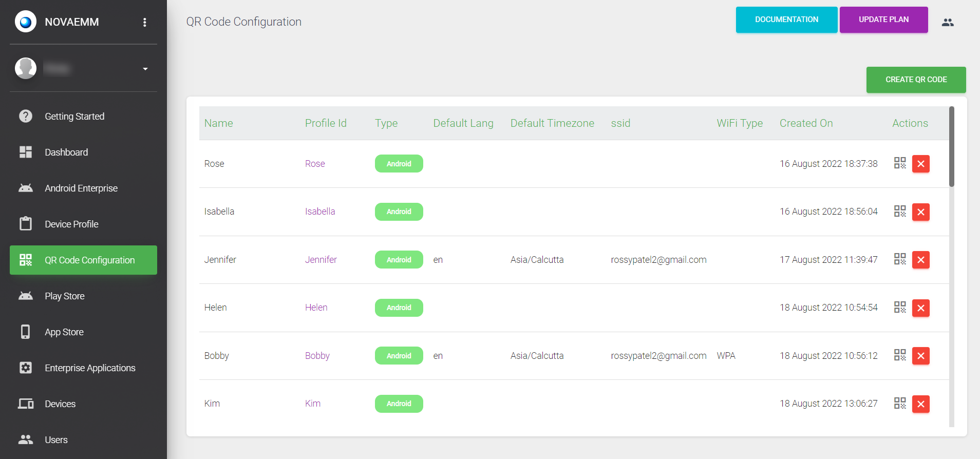The width and height of the screenshot is (980, 459).
Task: Open the Documentation button
Action: 786,20
